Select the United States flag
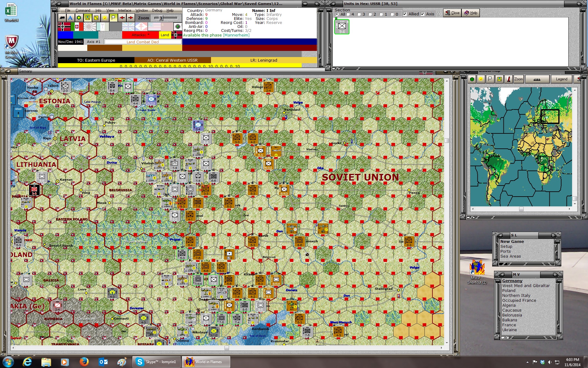This screenshot has height=368, width=588. [154, 27]
